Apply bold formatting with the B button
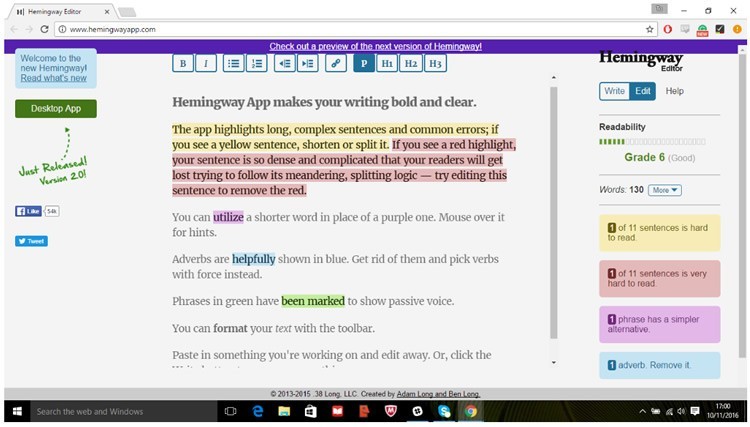Screen dimensions: 750x427 pyautogui.click(x=183, y=63)
